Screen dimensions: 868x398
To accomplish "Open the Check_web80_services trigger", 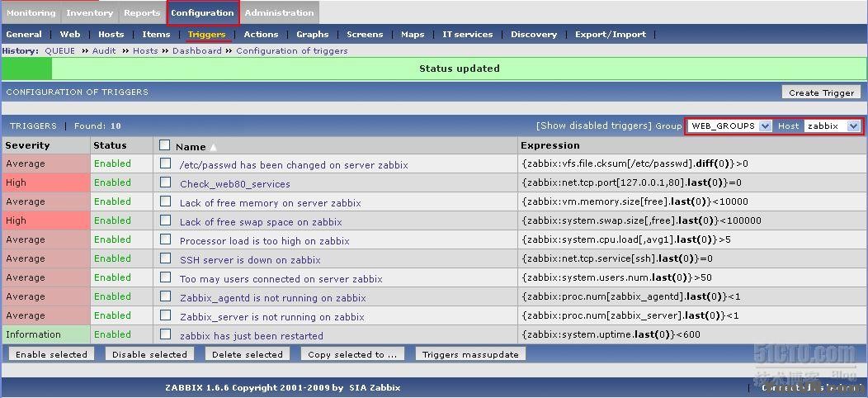I will 234,184.
